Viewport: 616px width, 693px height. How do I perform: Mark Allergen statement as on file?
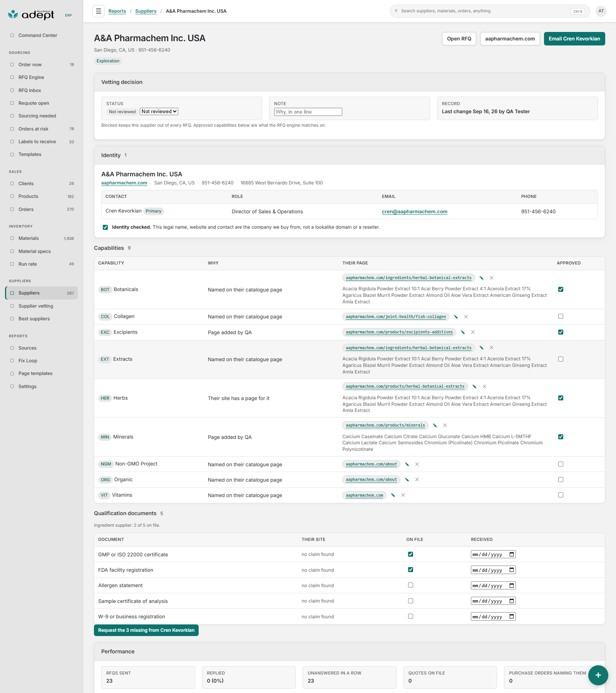click(x=410, y=585)
